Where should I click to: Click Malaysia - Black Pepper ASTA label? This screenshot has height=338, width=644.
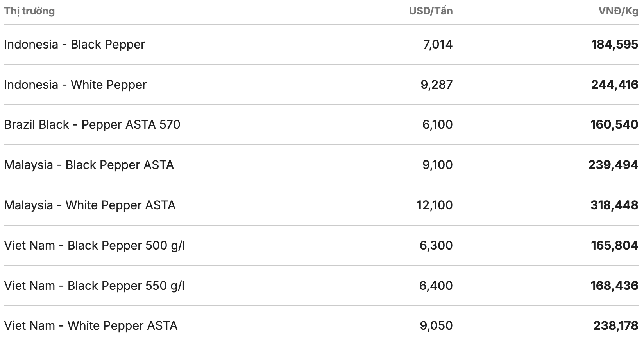[x=89, y=165]
